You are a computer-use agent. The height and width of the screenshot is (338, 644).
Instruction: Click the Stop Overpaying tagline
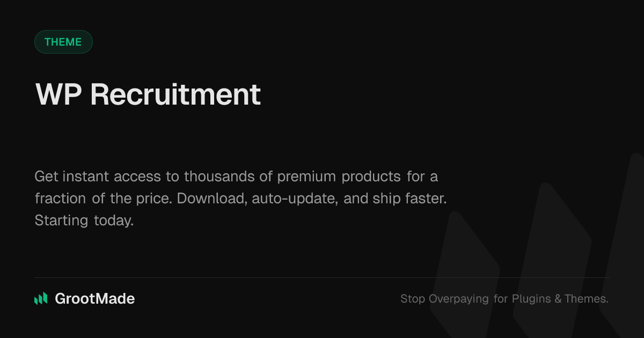coord(504,299)
